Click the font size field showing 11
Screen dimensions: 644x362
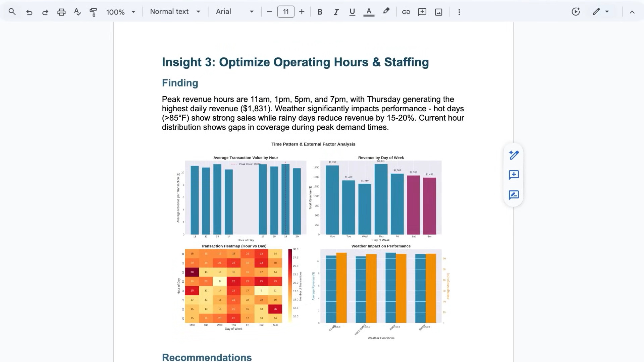point(286,12)
